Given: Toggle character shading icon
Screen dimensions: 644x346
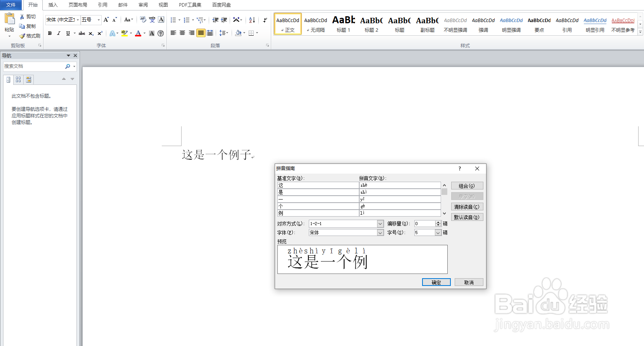Looking at the screenshot, I should pyautogui.click(x=152, y=33).
